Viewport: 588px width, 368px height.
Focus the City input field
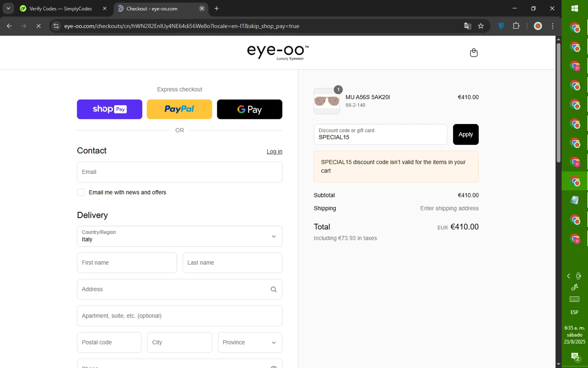click(180, 342)
